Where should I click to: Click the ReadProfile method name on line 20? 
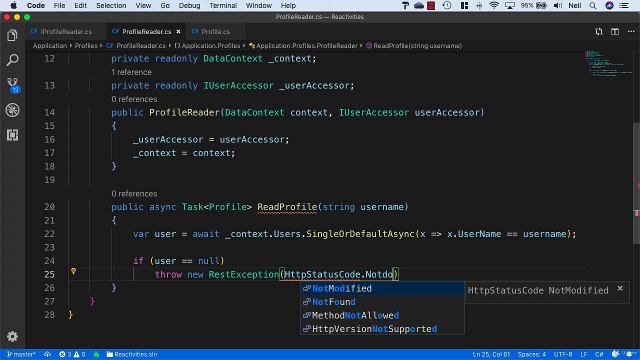(287, 207)
